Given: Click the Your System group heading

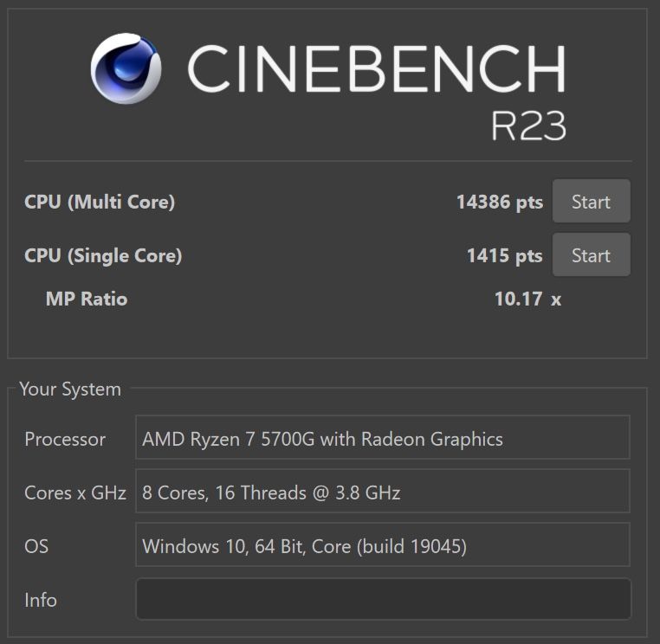Looking at the screenshot, I should pos(70,390).
